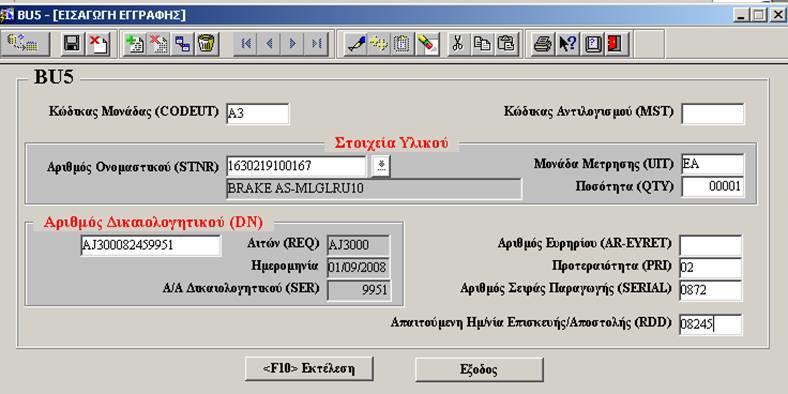Screen dimensions: 788x394
Task: Click the REQ value AJ3000
Action: coord(358,245)
